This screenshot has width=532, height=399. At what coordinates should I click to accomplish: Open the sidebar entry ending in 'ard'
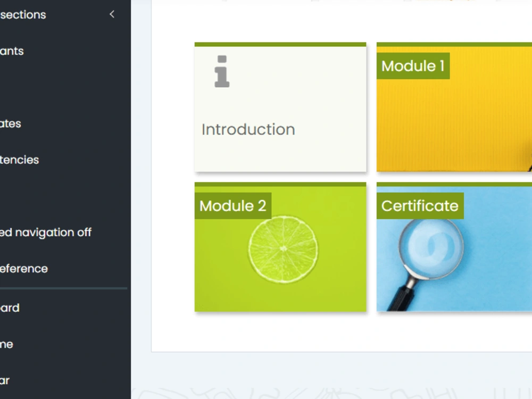[x=10, y=307]
